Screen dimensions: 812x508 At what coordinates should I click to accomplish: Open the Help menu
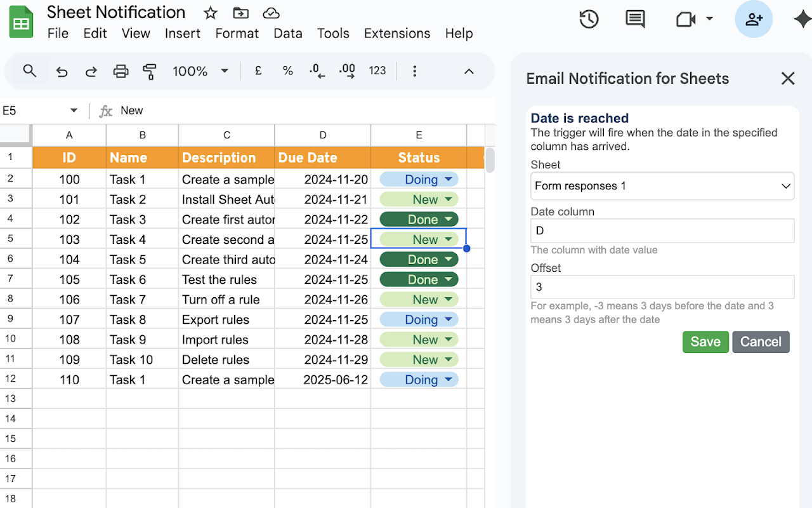pos(459,34)
